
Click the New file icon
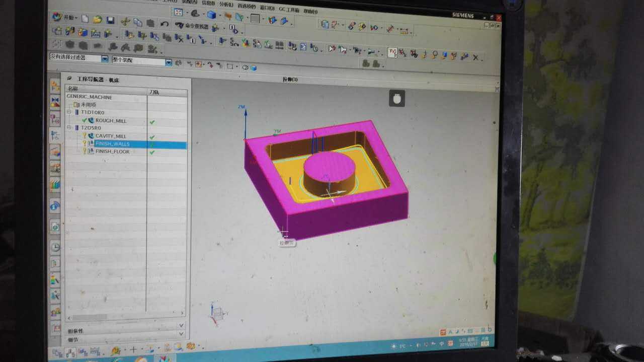pyautogui.click(x=85, y=19)
